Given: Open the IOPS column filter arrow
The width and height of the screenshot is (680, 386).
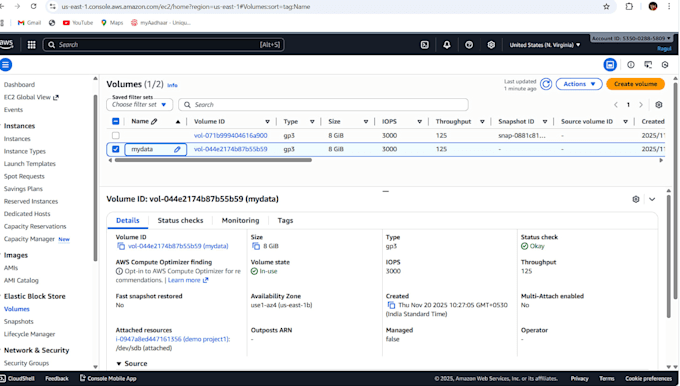Looking at the screenshot, I should point(419,121).
